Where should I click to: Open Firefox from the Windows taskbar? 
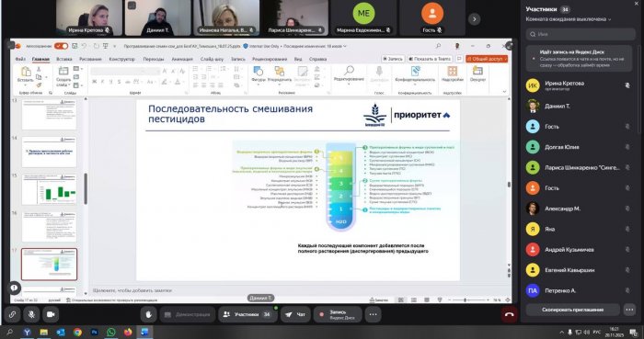pos(128,332)
